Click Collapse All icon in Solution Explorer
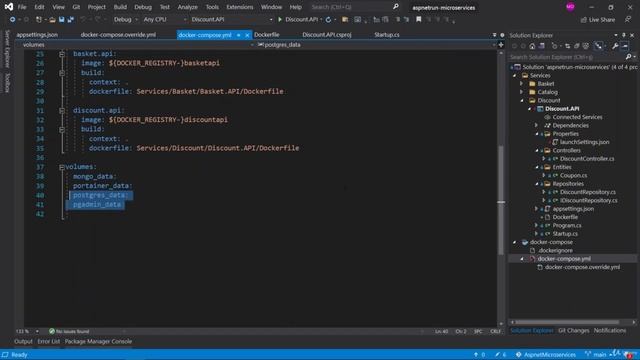Screen dimensions: 640x360 click(577, 46)
